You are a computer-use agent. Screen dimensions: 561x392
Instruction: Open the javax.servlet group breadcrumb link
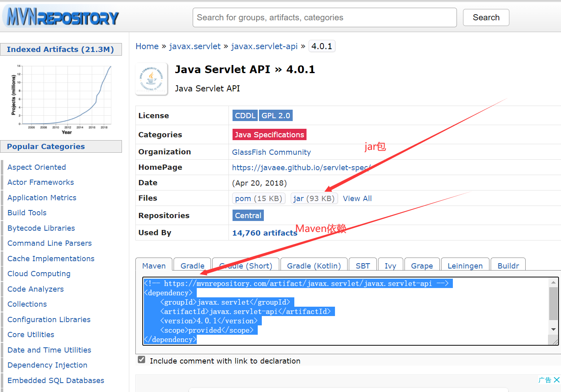[x=195, y=46]
